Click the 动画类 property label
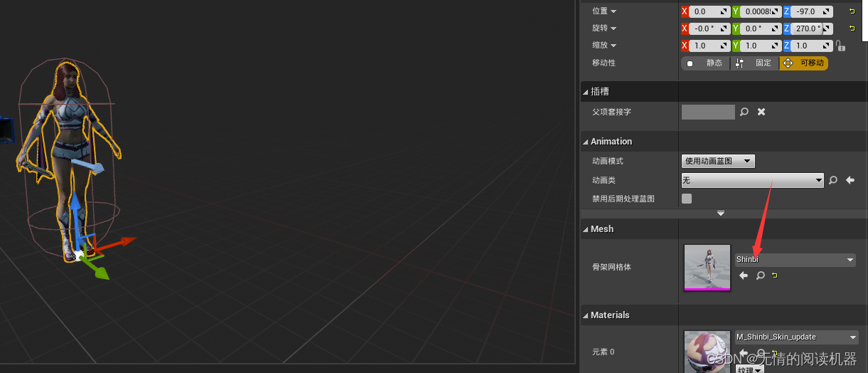This screenshot has width=868, height=373. (604, 180)
